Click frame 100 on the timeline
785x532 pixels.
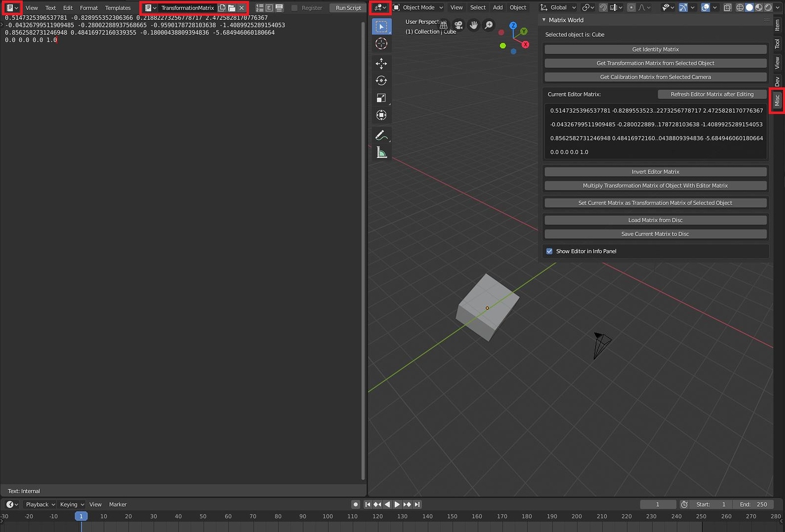pyautogui.click(x=328, y=517)
